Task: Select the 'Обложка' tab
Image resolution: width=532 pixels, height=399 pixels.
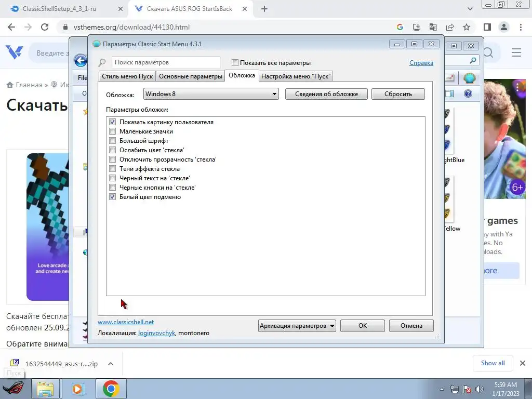Action: point(242,75)
